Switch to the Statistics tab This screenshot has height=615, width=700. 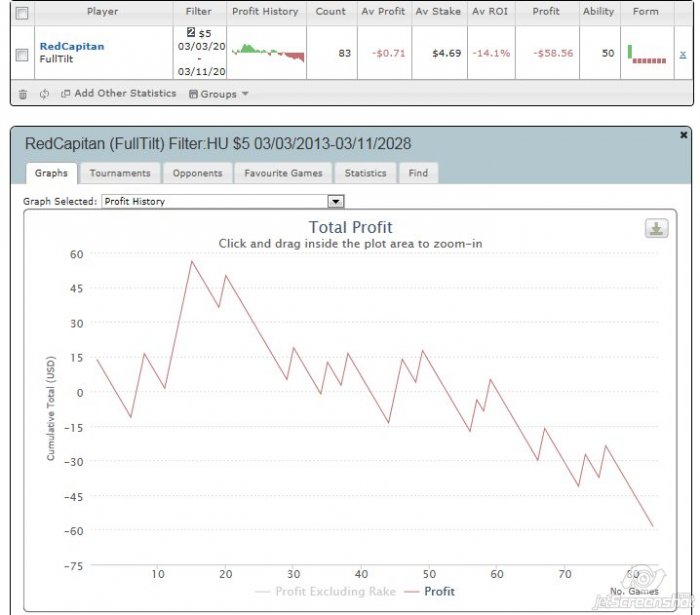[x=365, y=173]
